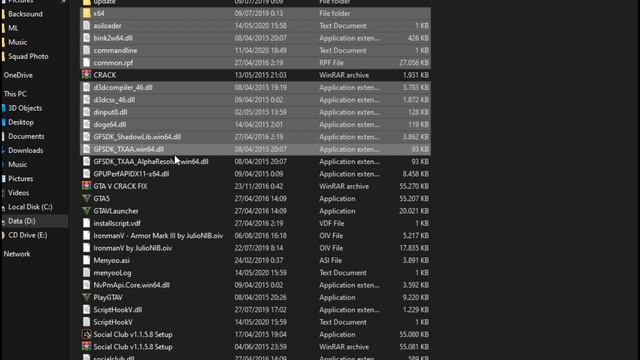Select GFSDK_TXAA_AlphaResolve.win64.dll file row
The image size is (640, 360).
256,162
